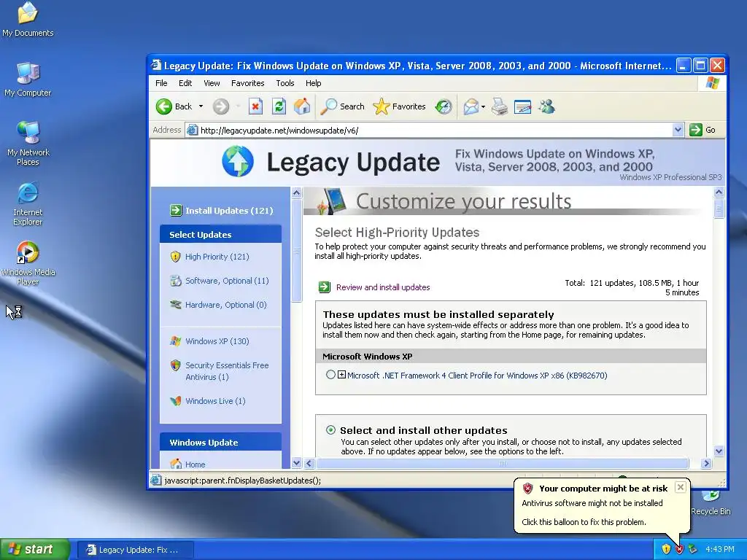Viewport: 747px width, 560px height.
Task: Click the Back arrow toolbar icon
Action: (164, 106)
